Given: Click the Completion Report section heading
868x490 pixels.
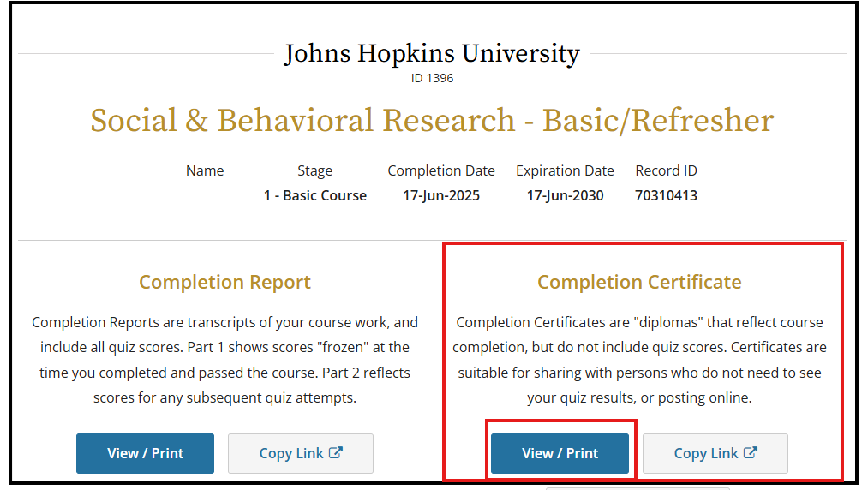Looking at the screenshot, I should pyautogui.click(x=224, y=283).
